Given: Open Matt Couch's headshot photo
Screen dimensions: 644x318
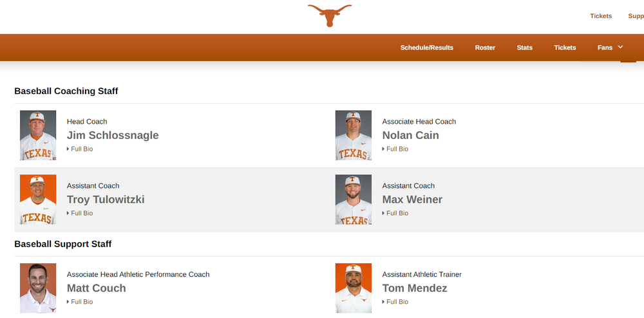Looking at the screenshot, I should [x=38, y=288].
